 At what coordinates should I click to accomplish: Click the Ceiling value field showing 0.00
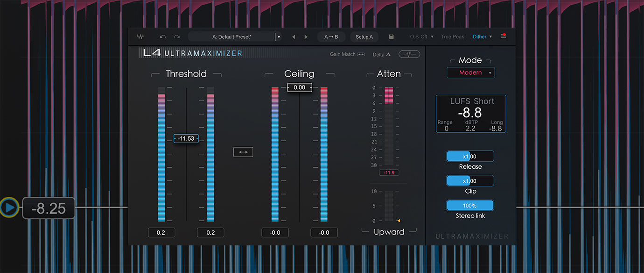coord(299,87)
